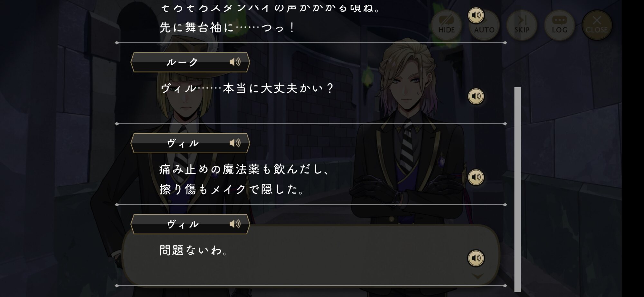Click the downward chevron in dialogue box
The height and width of the screenshot is (297, 644).
[x=478, y=276]
